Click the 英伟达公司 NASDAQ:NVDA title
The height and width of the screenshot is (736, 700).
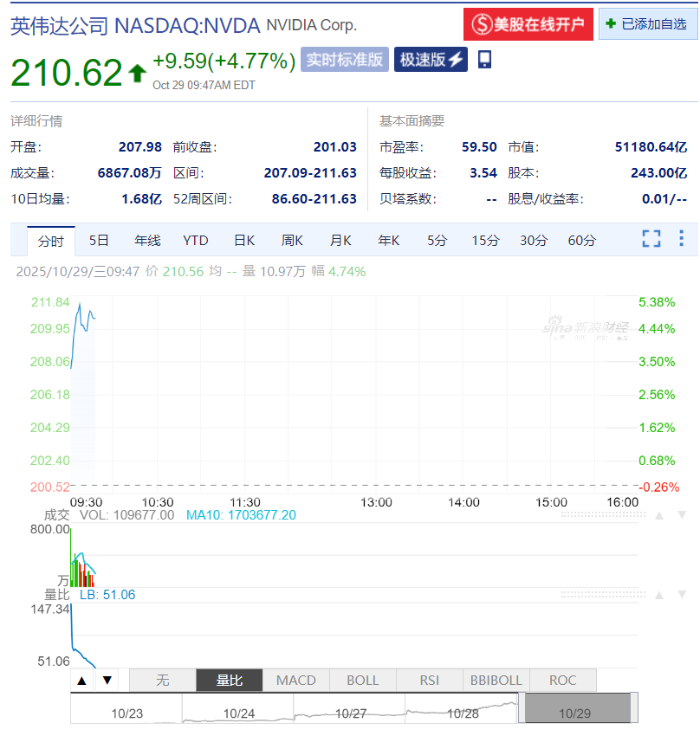135,26
